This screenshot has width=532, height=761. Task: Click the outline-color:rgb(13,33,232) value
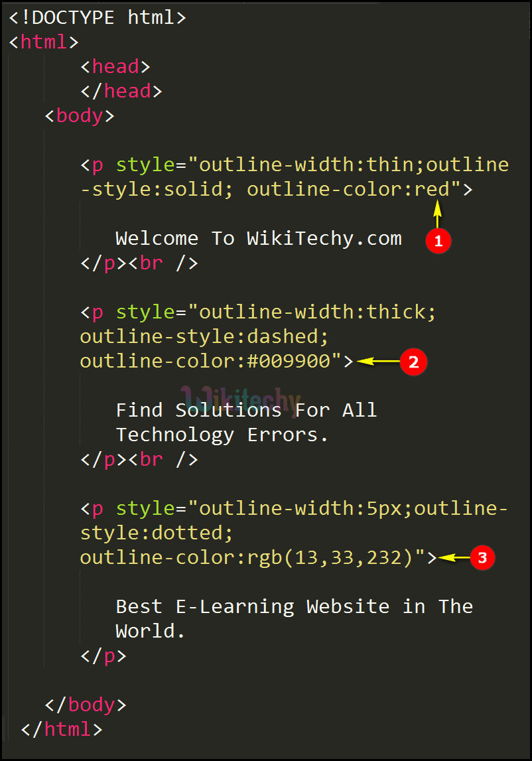(246, 557)
